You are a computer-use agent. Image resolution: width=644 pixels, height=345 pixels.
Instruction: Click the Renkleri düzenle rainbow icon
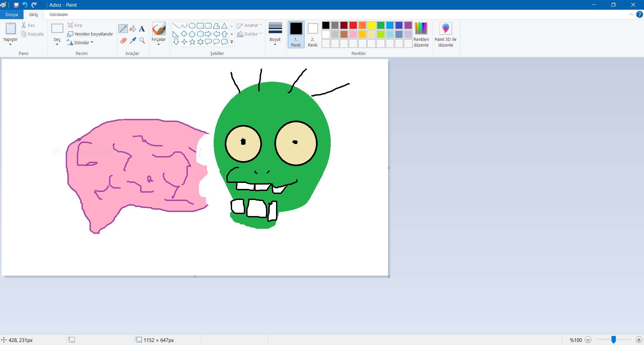[421, 28]
